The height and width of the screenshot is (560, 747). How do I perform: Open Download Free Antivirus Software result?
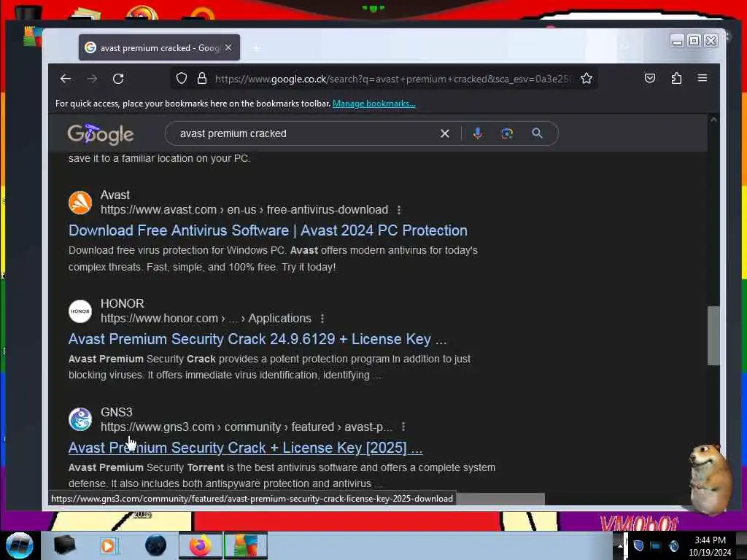tap(268, 230)
